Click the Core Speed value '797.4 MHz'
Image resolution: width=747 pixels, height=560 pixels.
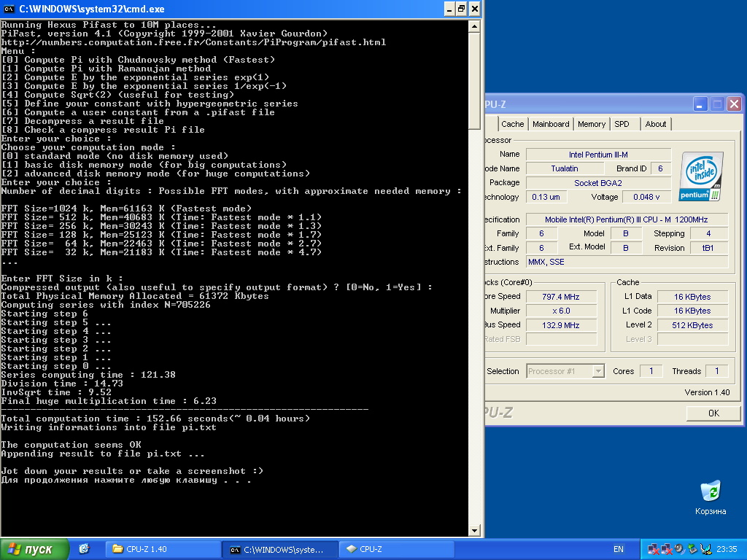point(561,297)
